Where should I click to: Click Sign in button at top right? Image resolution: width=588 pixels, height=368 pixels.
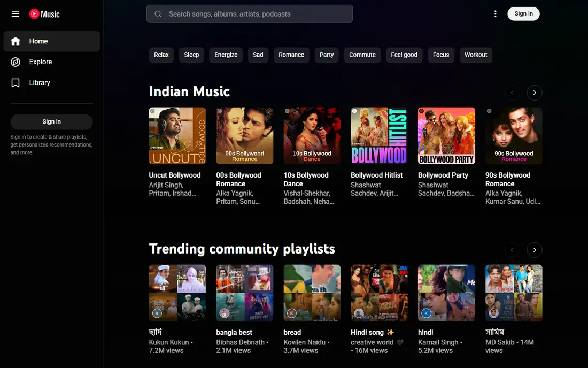pyautogui.click(x=523, y=14)
